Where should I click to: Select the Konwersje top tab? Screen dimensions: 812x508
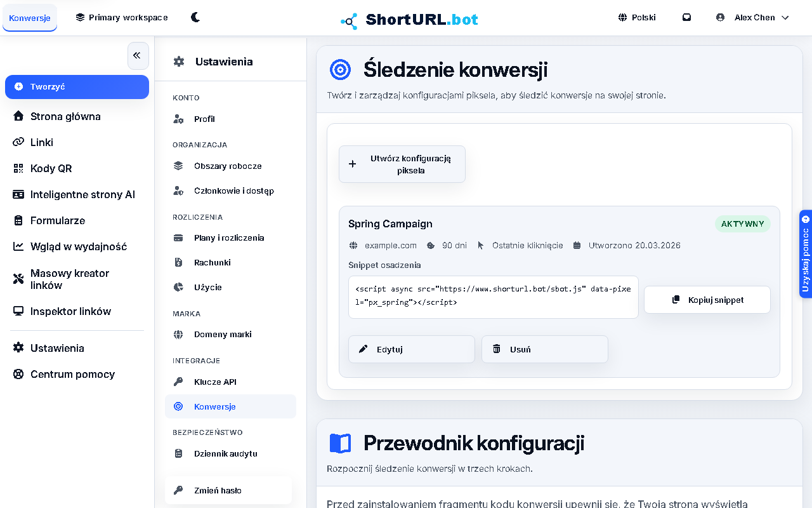[30, 18]
